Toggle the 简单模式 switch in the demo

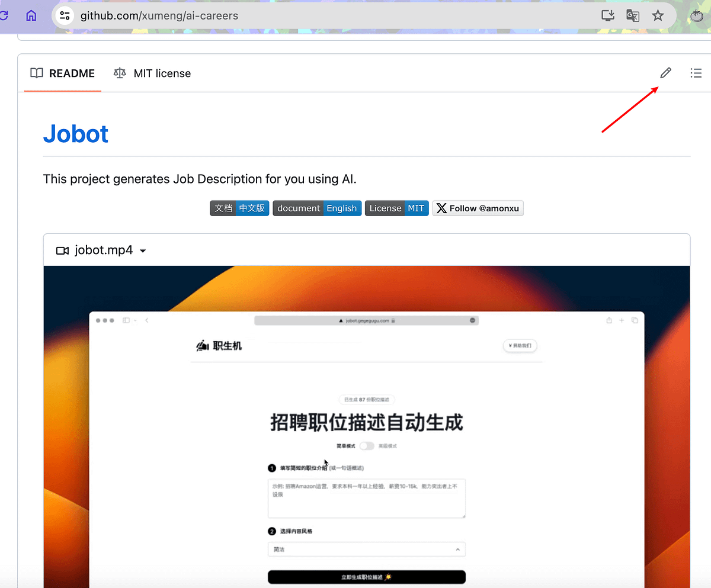click(x=366, y=446)
